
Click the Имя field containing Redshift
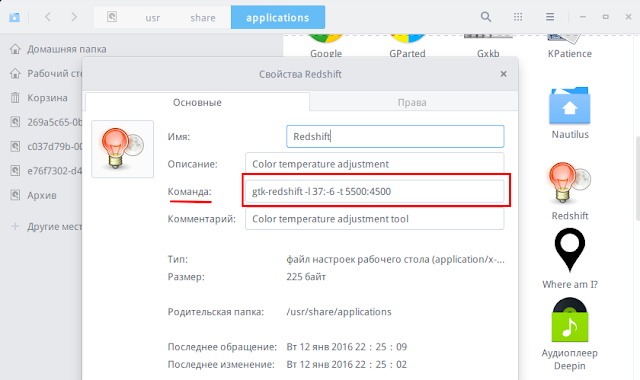(x=395, y=136)
